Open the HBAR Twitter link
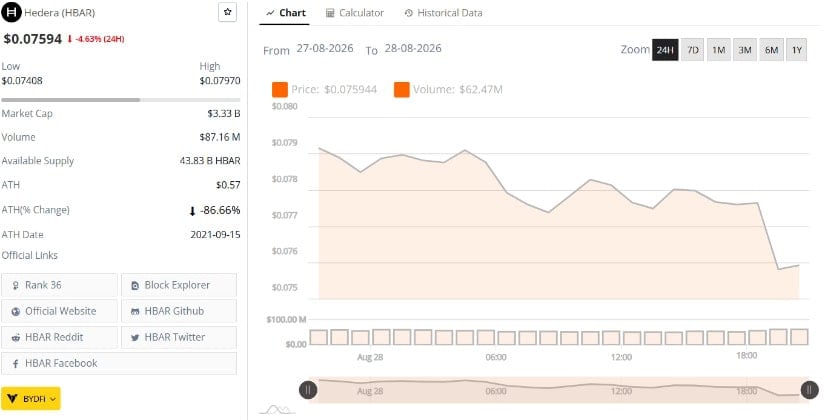The image size is (825, 420). tap(179, 337)
